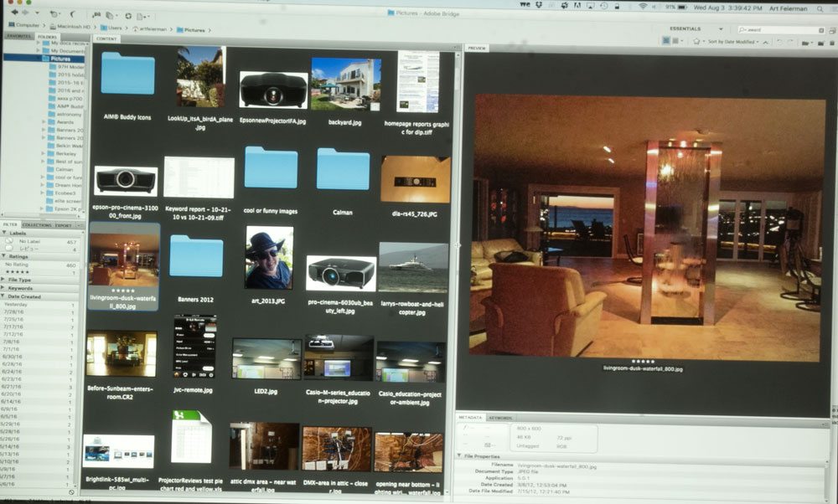The height and width of the screenshot is (504, 838).
Task: Open the Sort by Date Modified dropdown
Action: click(733, 42)
